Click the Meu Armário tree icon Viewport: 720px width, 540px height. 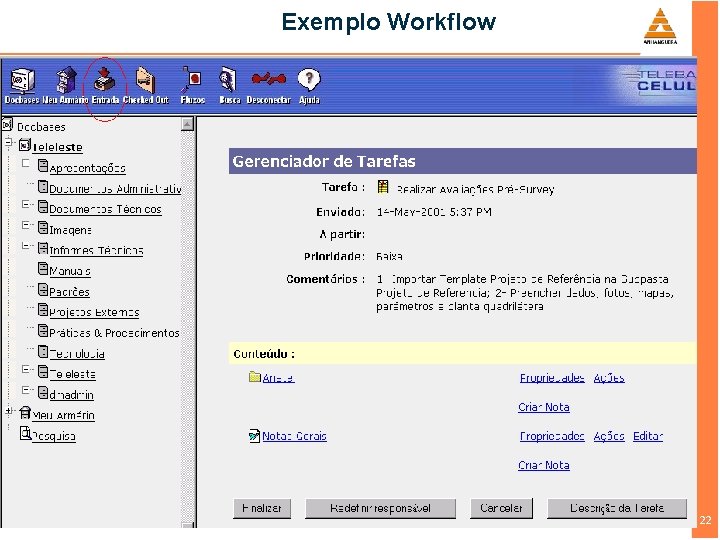point(25,413)
